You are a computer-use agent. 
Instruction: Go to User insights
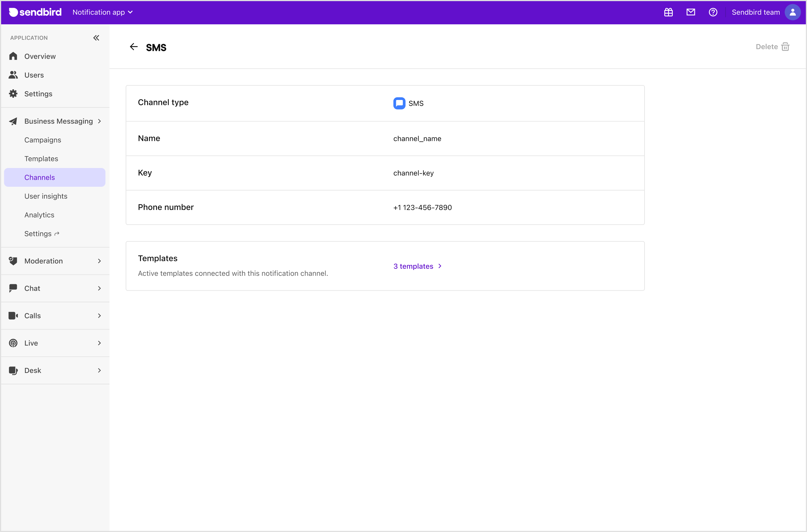pos(46,196)
